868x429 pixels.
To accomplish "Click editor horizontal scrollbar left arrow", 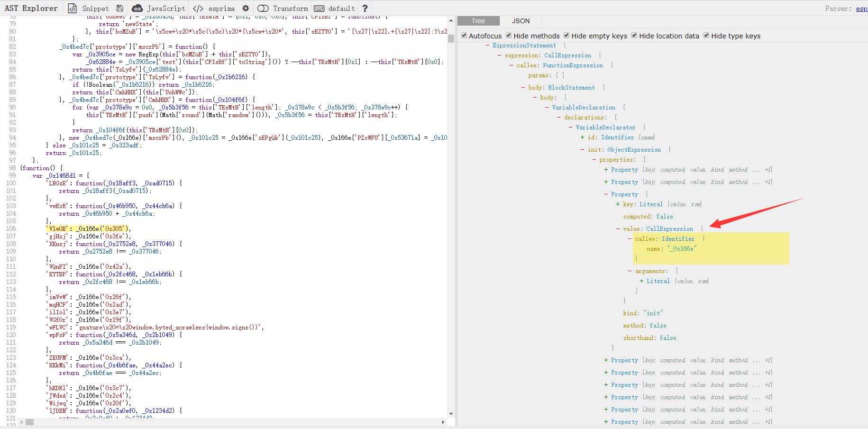I will [22, 422].
